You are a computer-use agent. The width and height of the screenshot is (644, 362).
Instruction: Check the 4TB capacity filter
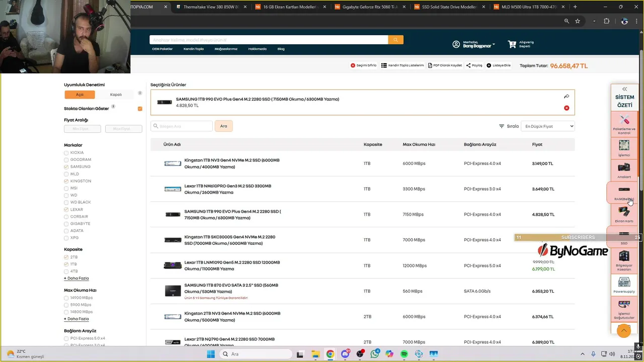pyautogui.click(x=66, y=271)
